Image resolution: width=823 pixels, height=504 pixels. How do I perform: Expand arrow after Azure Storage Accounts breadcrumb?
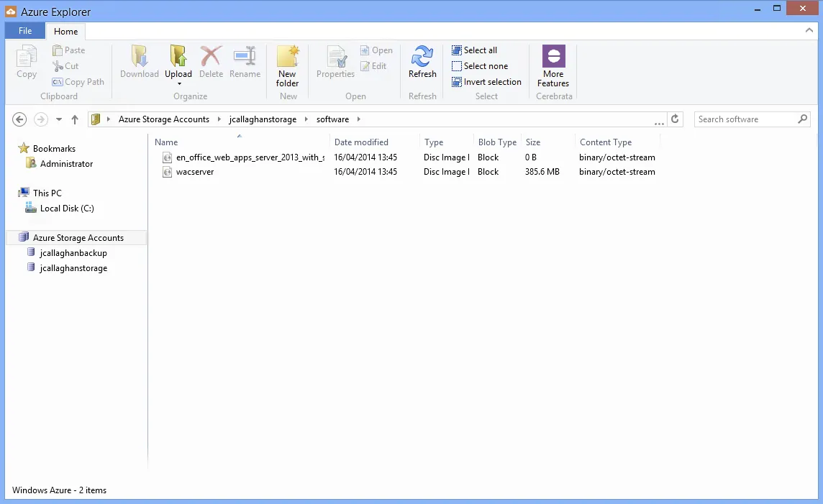(219, 119)
